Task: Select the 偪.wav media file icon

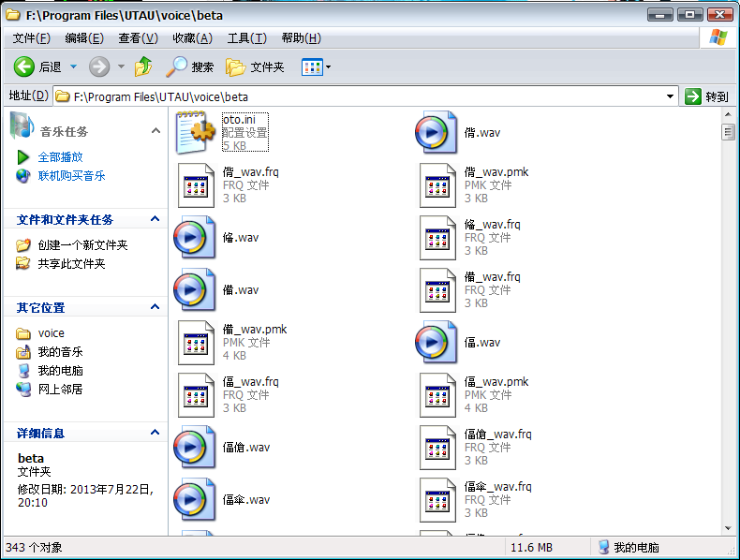Action: click(x=437, y=343)
